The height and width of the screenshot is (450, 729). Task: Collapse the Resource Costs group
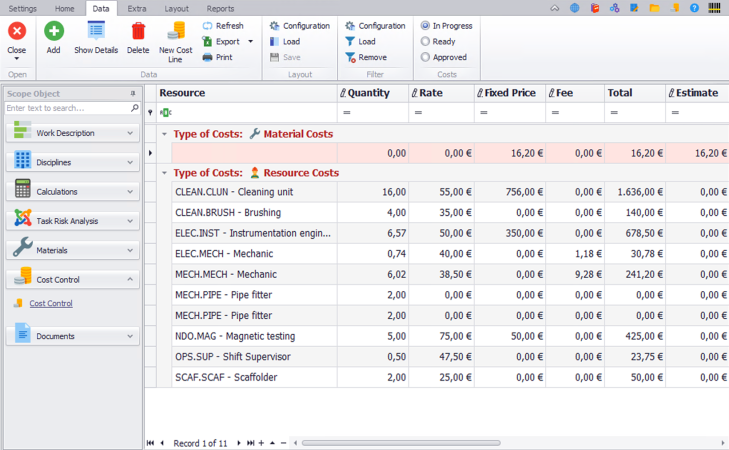(x=164, y=173)
